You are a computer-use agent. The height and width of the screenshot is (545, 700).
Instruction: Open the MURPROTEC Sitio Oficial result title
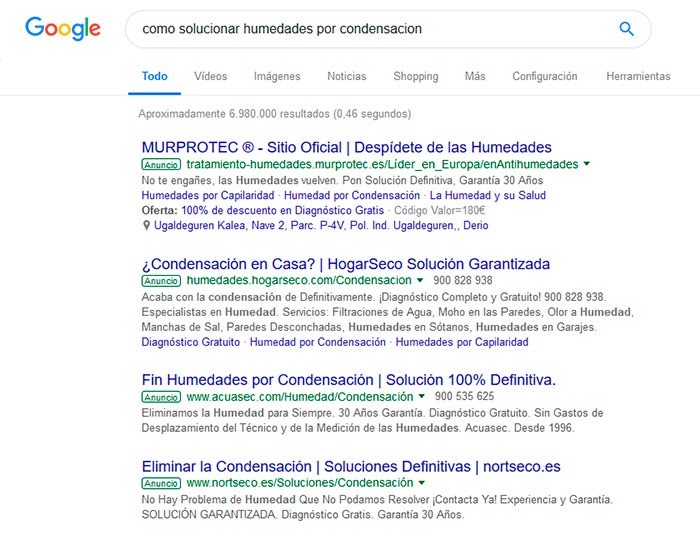click(x=346, y=147)
